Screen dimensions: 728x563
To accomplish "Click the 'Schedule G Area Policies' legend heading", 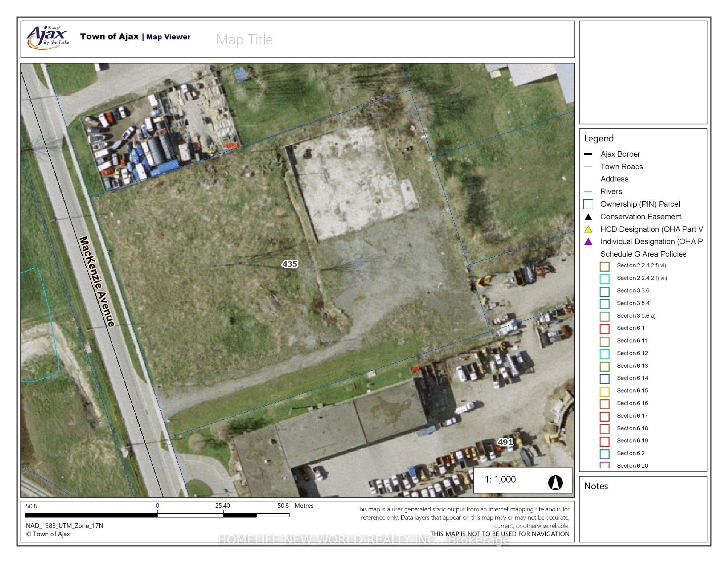I will [643, 254].
